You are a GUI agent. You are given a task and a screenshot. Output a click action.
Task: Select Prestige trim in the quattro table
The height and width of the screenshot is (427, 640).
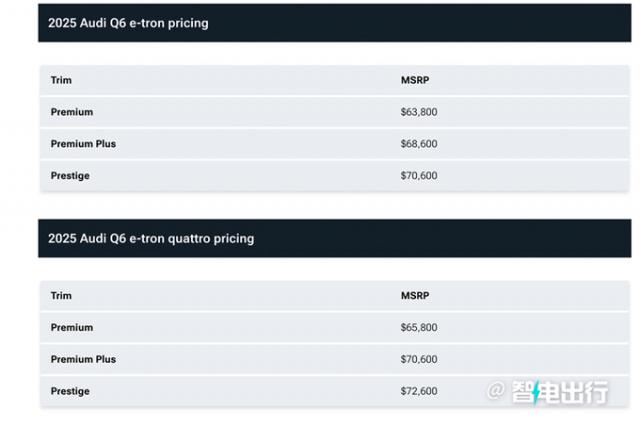pyautogui.click(x=70, y=392)
